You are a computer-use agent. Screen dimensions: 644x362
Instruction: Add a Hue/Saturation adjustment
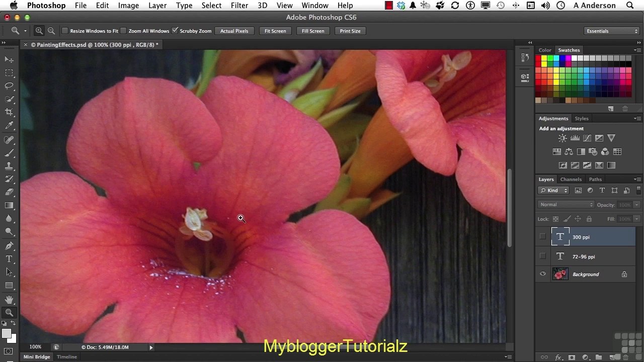(x=557, y=152)
